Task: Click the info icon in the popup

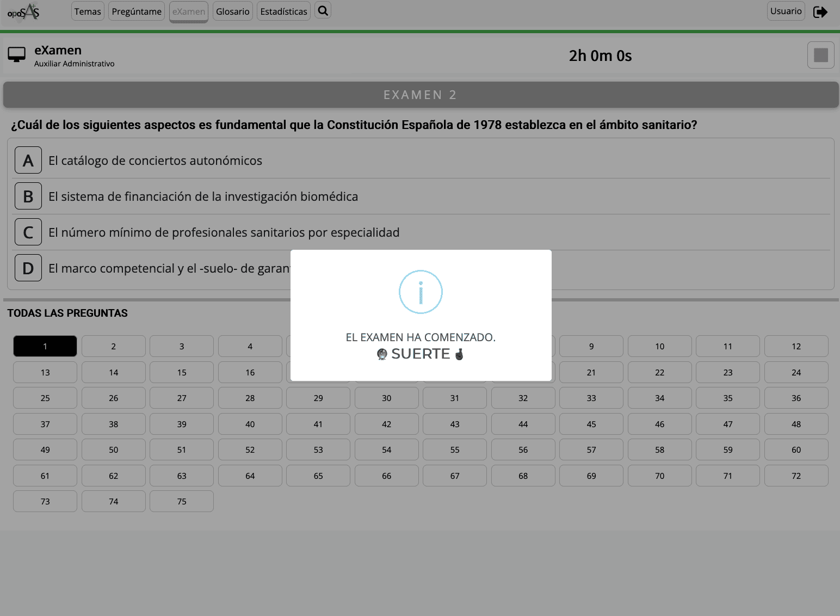Action: 421,292
